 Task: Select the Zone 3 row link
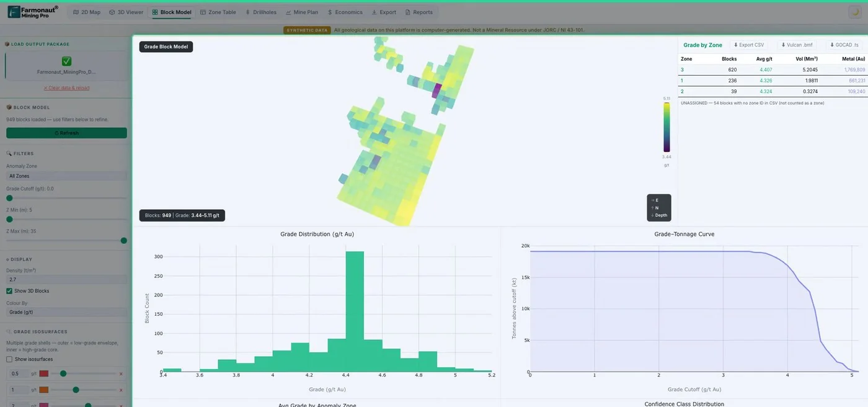pyautogui.click(x=683, y=69)
